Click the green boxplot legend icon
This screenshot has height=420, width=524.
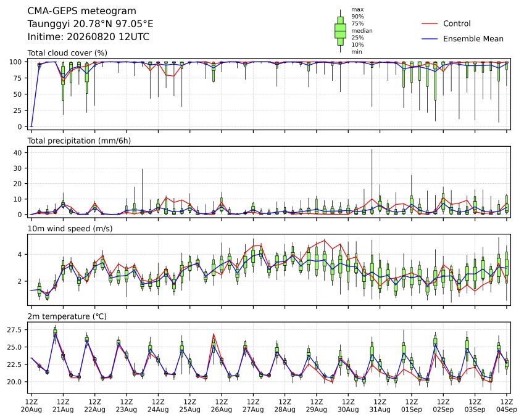click(341, 31)
